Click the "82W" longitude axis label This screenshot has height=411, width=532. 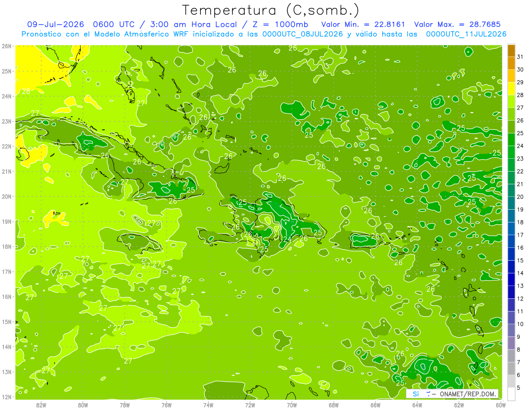pos(41,405)
